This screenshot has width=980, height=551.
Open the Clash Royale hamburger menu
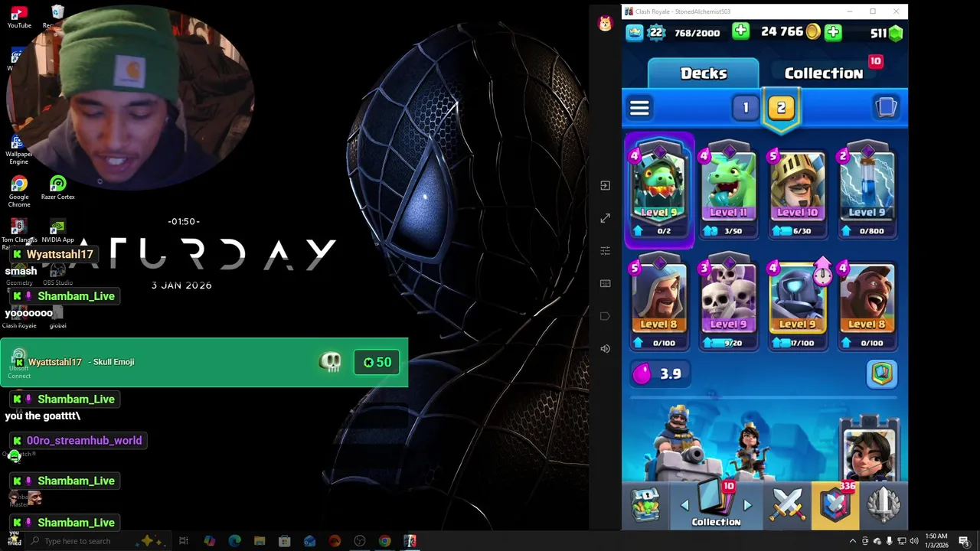click(639, 108)
